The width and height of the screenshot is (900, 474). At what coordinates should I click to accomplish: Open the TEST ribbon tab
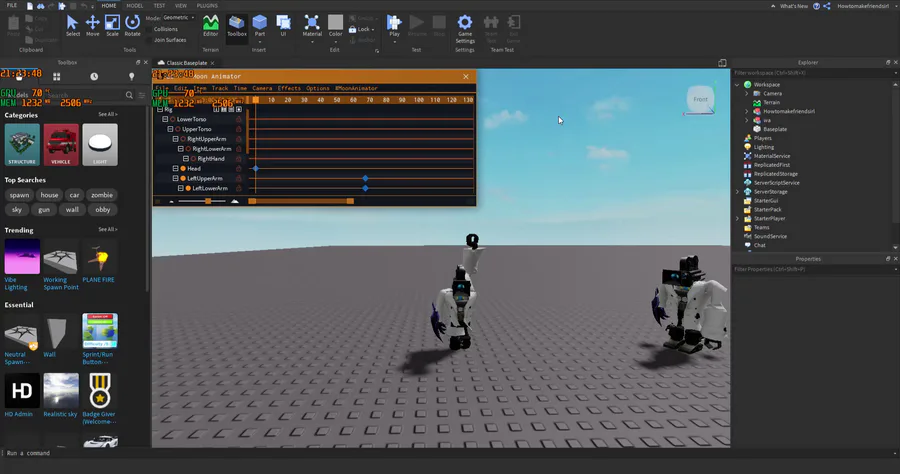point(159,6)
